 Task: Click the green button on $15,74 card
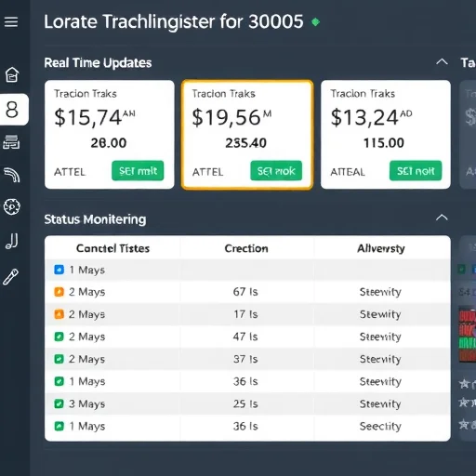[138, 170]
